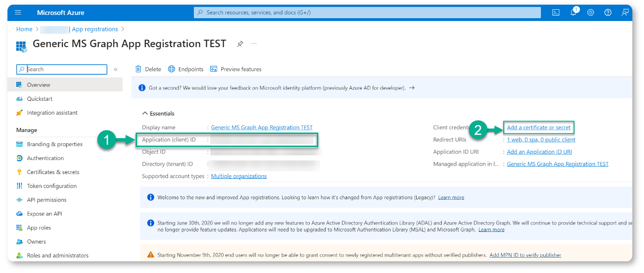The width and height of the screenshot is (644, 273).
Task: Collapse the left sidebar with the double chevron
Action: pos(116,70)
